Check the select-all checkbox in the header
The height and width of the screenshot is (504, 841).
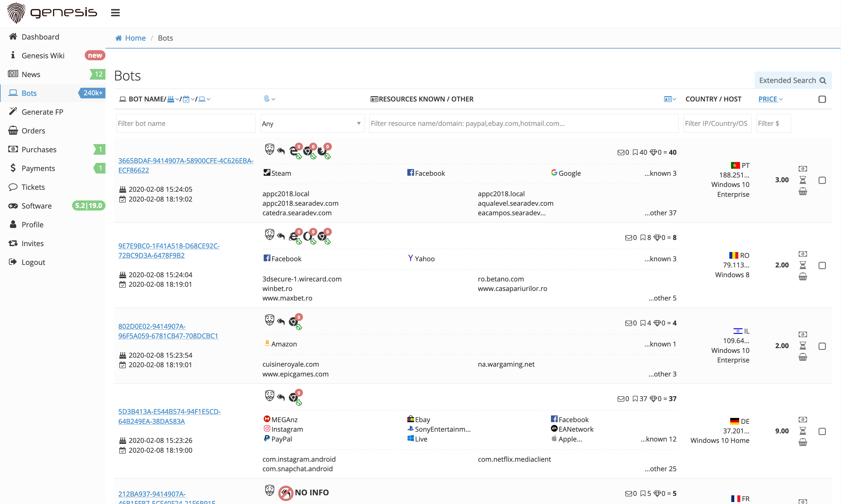822,99
